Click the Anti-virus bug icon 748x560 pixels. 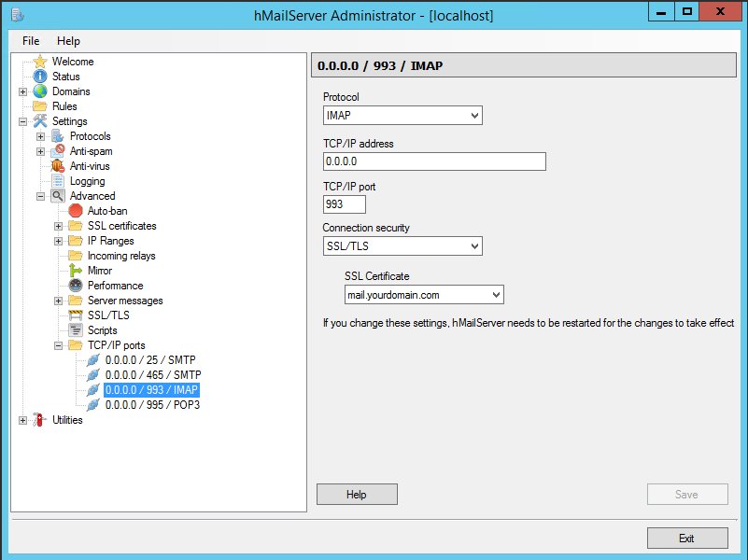[x=58, y=166]
